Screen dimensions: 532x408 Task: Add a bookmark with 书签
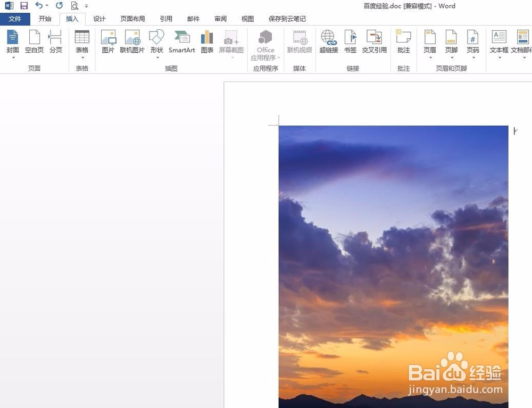tap(350, 41)
